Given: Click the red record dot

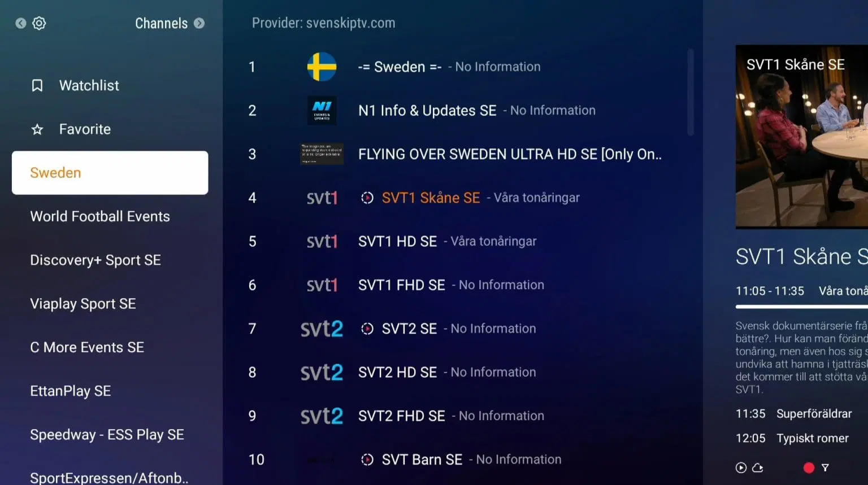Looking at the screenshot, I should coord(809,467).
